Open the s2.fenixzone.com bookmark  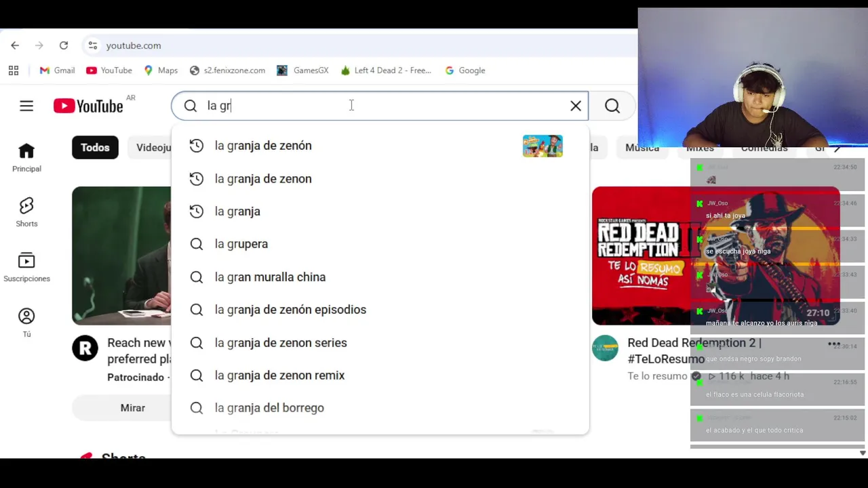(227, 70)
